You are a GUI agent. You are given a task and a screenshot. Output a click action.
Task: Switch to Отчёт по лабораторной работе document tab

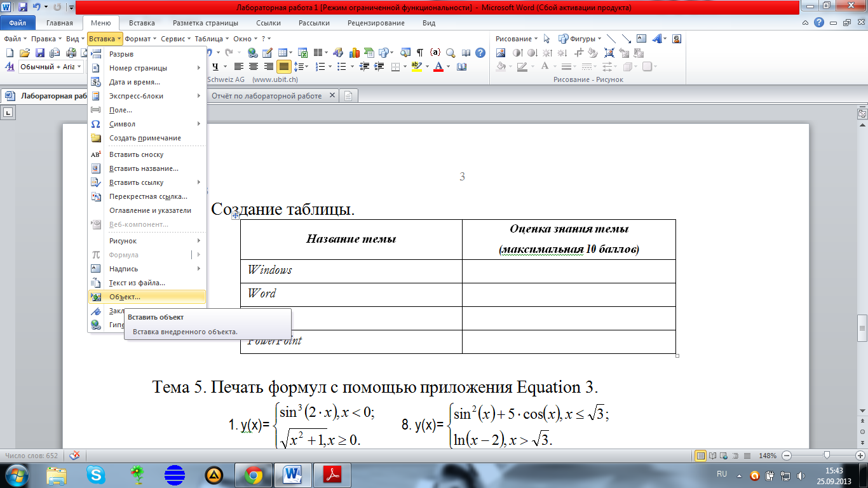click(x=266, y=96)
